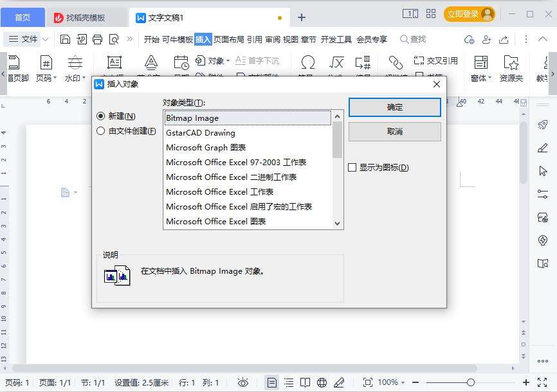Screen dimensions: 557x392
Task: Click the pen style icon in sidebar
Action: point(542,148)
